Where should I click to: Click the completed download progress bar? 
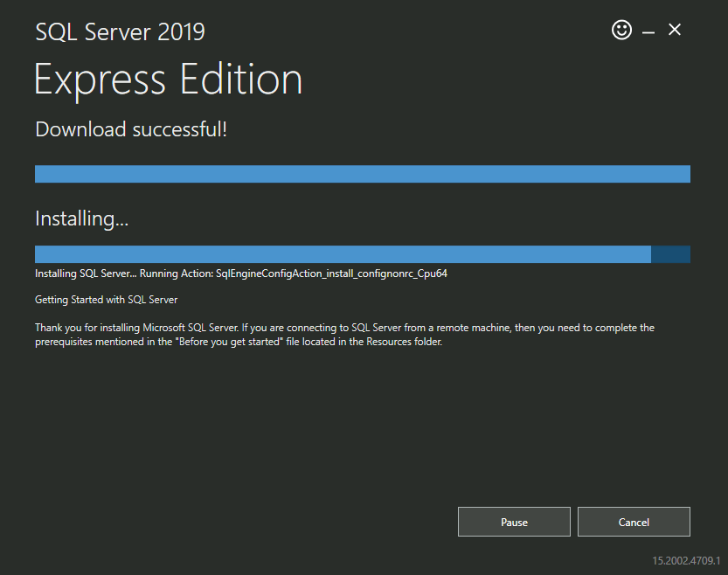(362, 174)
